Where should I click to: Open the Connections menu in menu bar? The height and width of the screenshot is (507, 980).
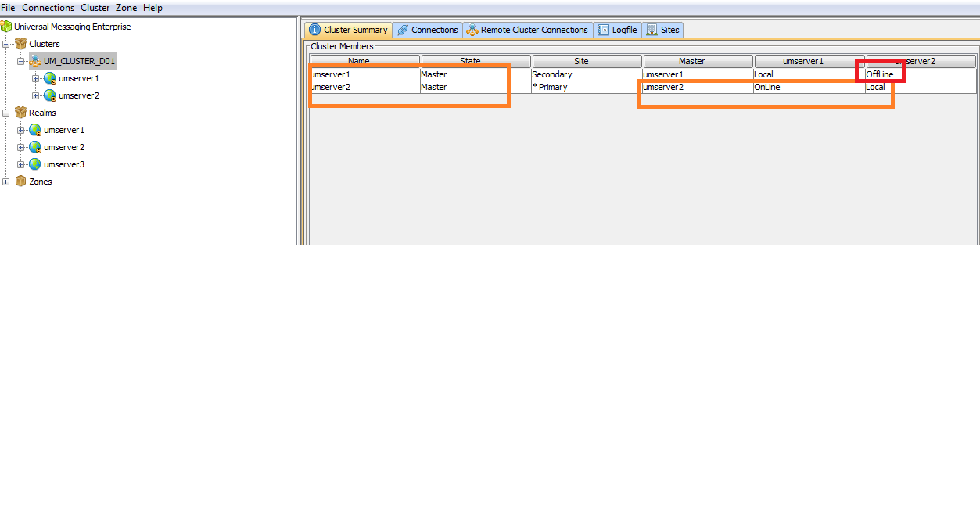[x=48, y=8]
